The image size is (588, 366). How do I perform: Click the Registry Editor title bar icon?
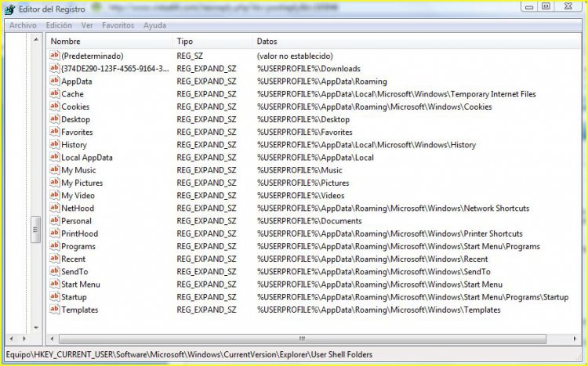pyautogui.click(x=10, y=9)
